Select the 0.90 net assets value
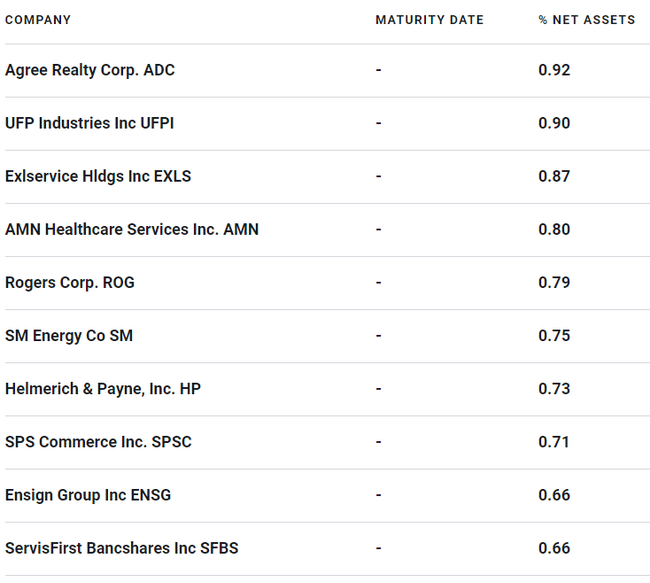The image size is (650, 583). [554, 123]
